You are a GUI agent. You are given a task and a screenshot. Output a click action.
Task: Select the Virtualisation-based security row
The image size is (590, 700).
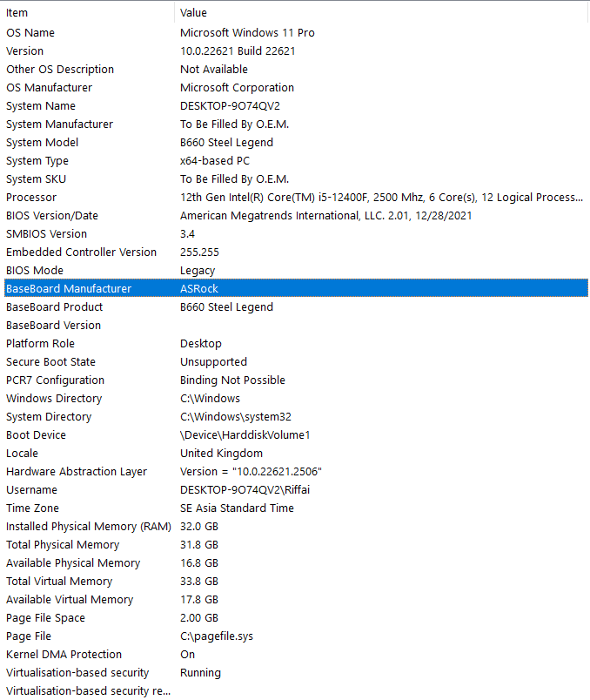pos(296,673)
